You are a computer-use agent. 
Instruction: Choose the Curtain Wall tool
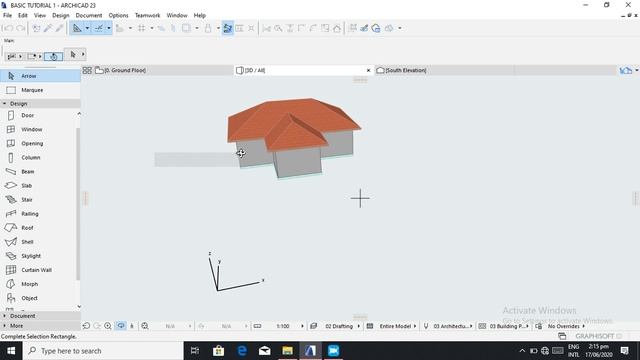click(x=38, y=270)
